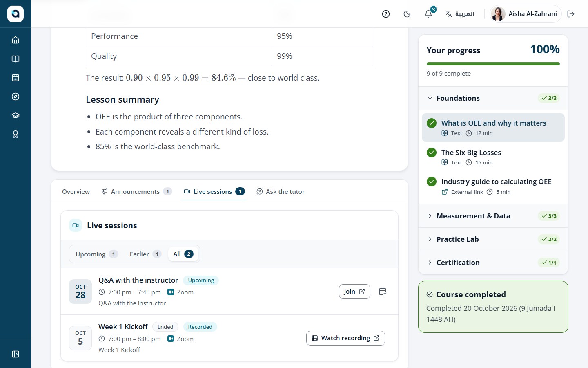Toggle completion check for The Six Big Losses
Viewport: 588px width, 368px height.
click(432, 153)
